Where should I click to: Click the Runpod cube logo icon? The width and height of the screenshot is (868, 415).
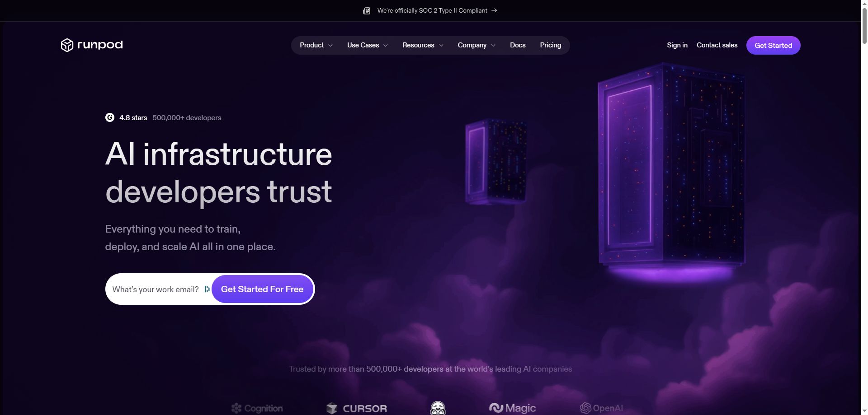(x=67, y=45)
